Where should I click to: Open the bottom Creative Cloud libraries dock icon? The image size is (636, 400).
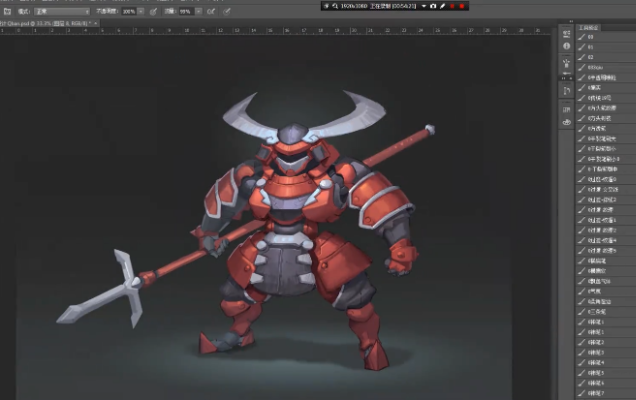(x=567, y=122)
